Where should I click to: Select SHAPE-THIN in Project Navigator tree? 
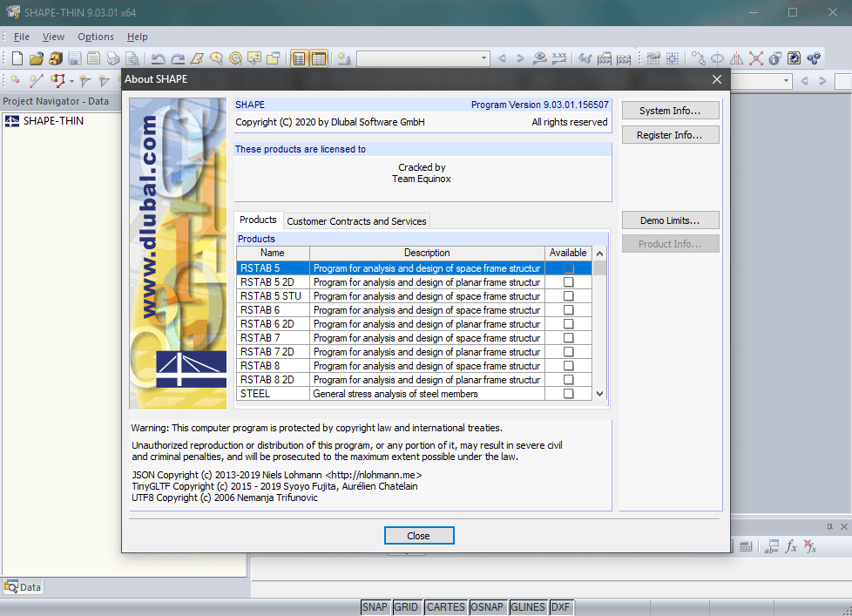coord(53,120)
